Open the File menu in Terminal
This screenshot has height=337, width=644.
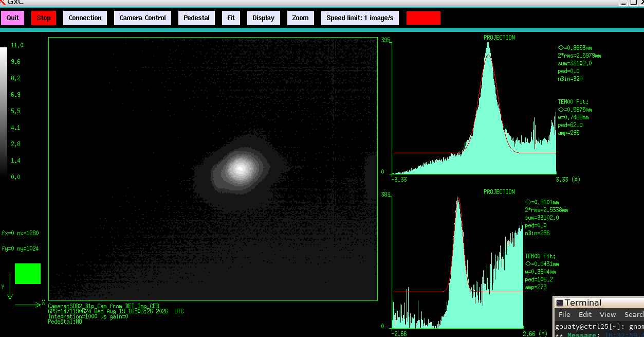(x=564, y=314)
